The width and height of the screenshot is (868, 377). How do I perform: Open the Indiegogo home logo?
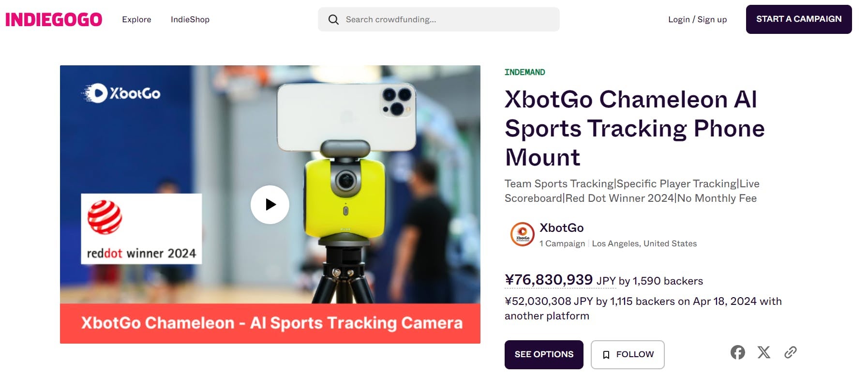(54, 19)
